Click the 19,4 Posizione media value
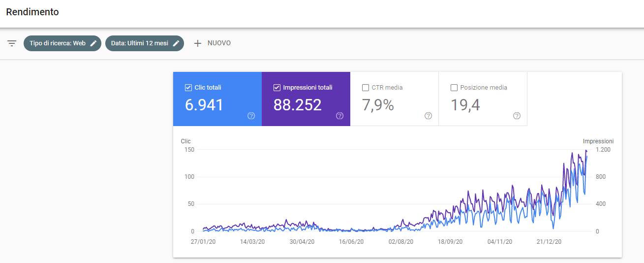The height and width of the screenshot is (263, 644). 465,105
